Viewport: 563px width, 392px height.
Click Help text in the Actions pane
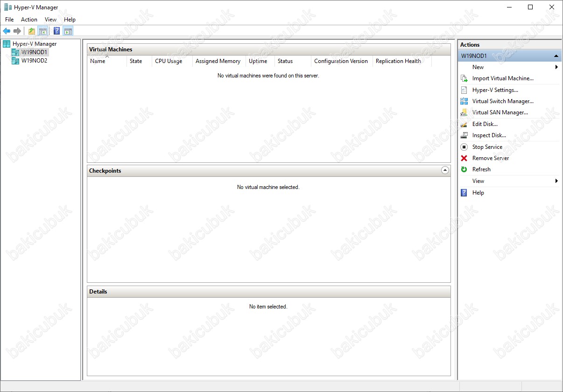pos(478,193)
